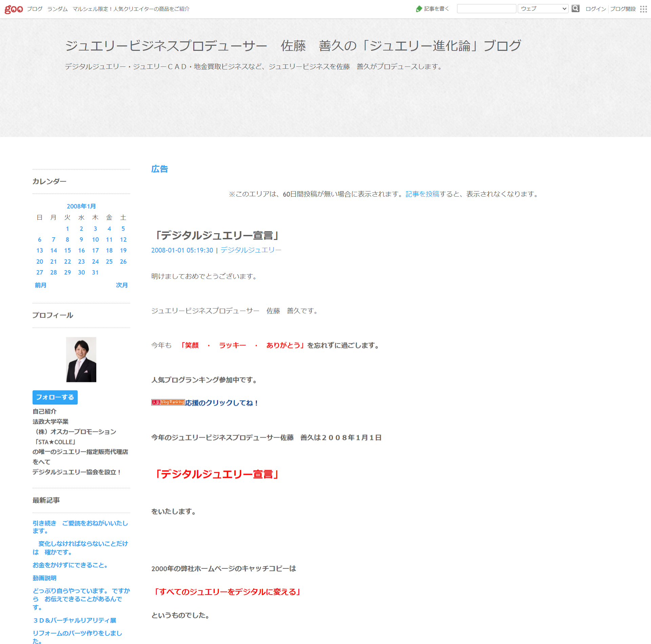Click profile line デジタルジュエリー協会を設立！
Screen dimensions: 651x644
[77, 472]
